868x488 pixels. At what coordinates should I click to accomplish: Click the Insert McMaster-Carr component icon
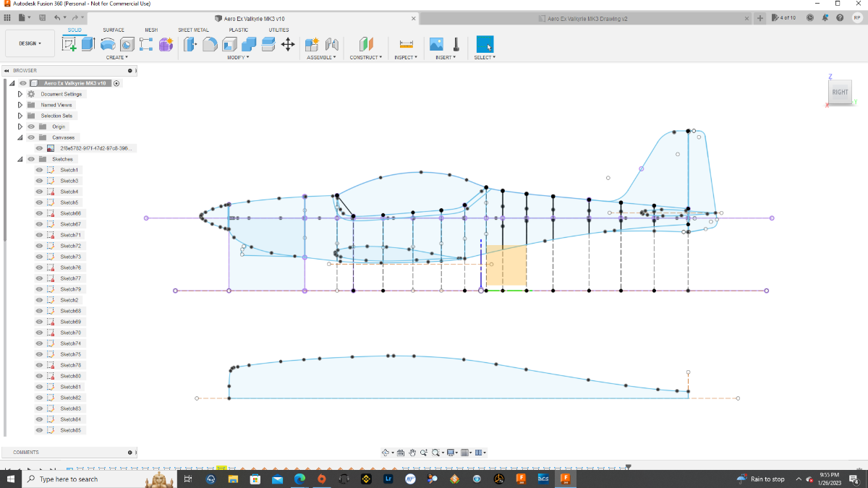(456, 44)
